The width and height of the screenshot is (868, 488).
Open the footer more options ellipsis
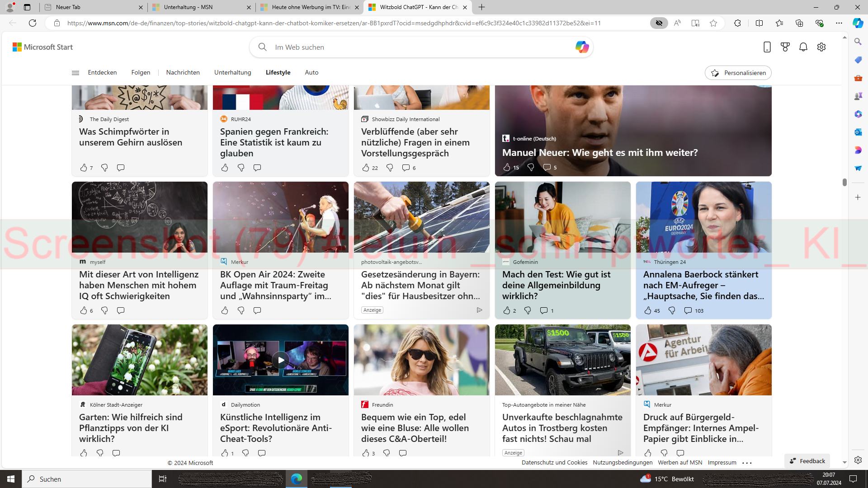[747, 463]
